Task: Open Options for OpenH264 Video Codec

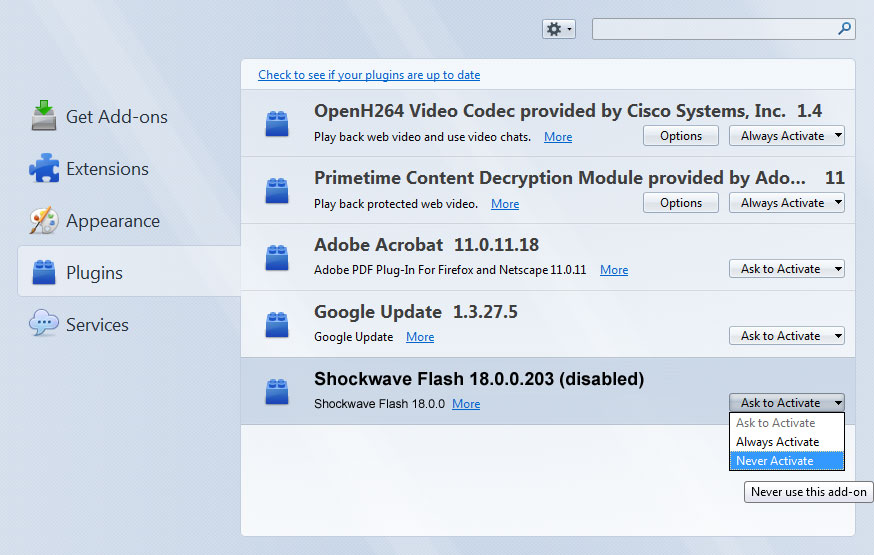Action: pos(681,136)
